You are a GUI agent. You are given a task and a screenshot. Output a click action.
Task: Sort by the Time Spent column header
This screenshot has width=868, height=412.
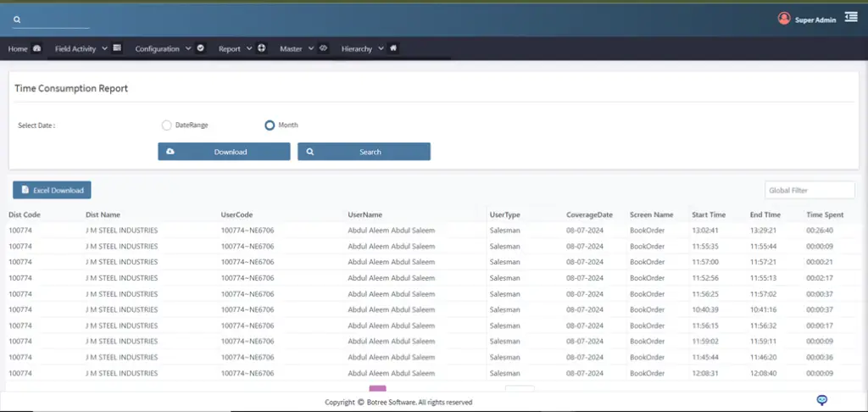tap(825, 214)
